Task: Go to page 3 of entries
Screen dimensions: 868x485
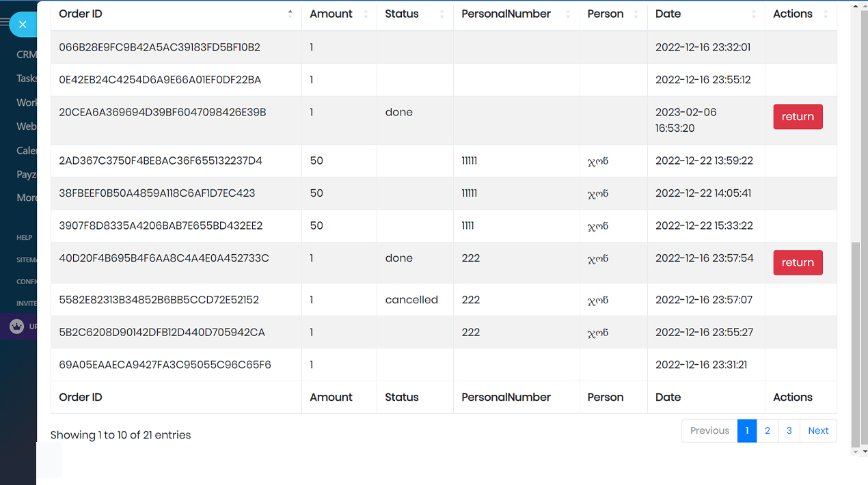Action: point(789,431)
